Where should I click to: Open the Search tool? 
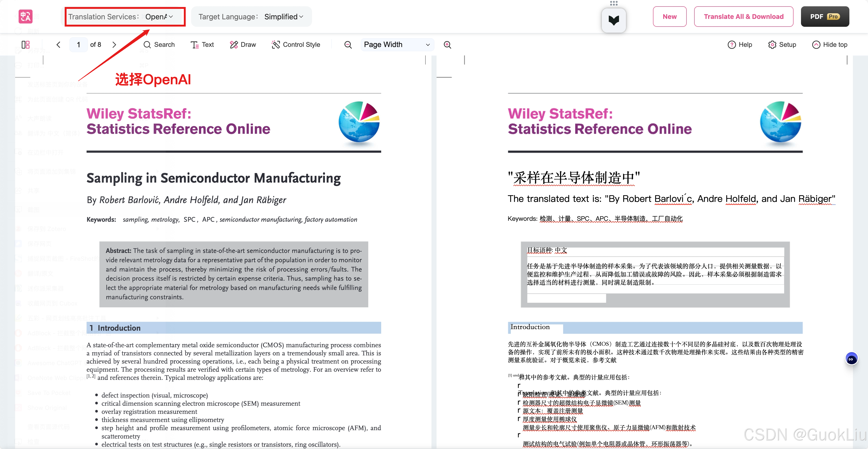[159, 44]
